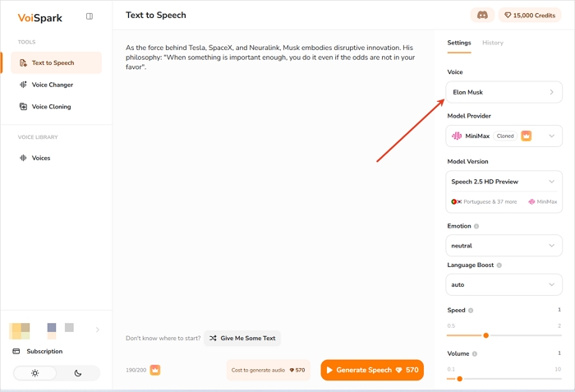Click the Speed info icon
575x392 pixels.
[471, 311]
